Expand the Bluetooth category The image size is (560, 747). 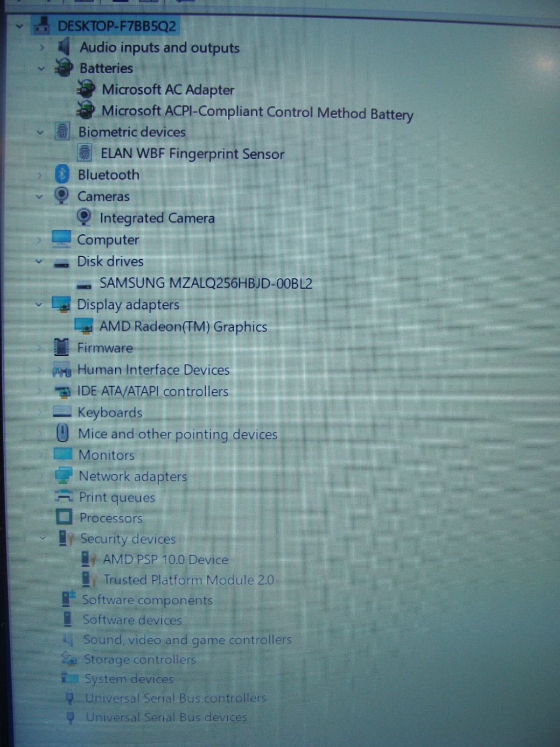[x=40, y=175]
